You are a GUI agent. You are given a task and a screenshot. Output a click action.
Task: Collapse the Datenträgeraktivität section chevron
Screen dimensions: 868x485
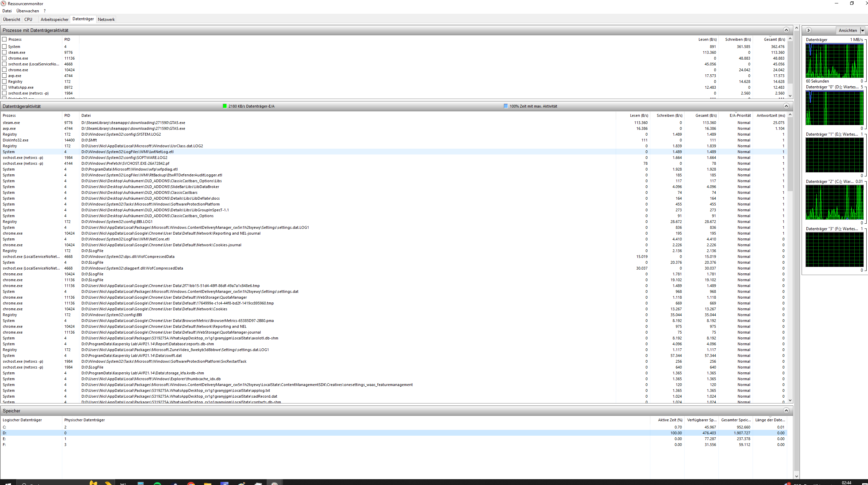tap(786, 106)
